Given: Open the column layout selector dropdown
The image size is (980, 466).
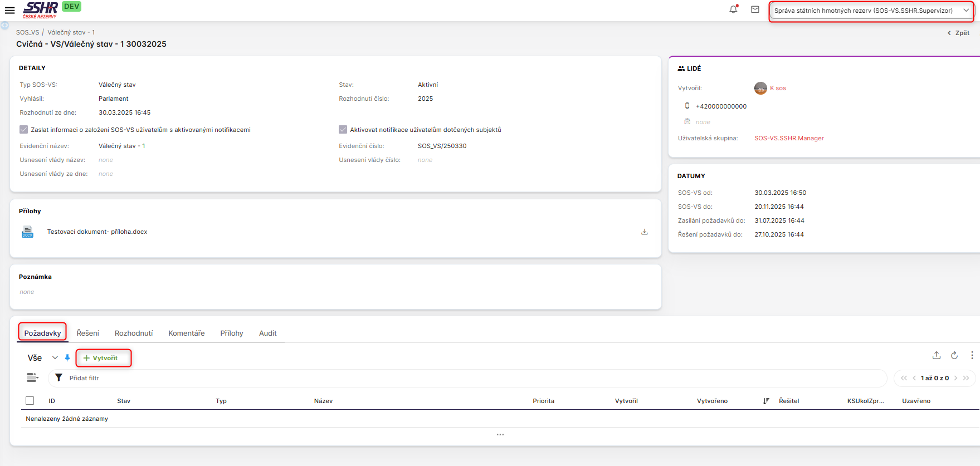Looking at the screenshot, I should (32, 378).
